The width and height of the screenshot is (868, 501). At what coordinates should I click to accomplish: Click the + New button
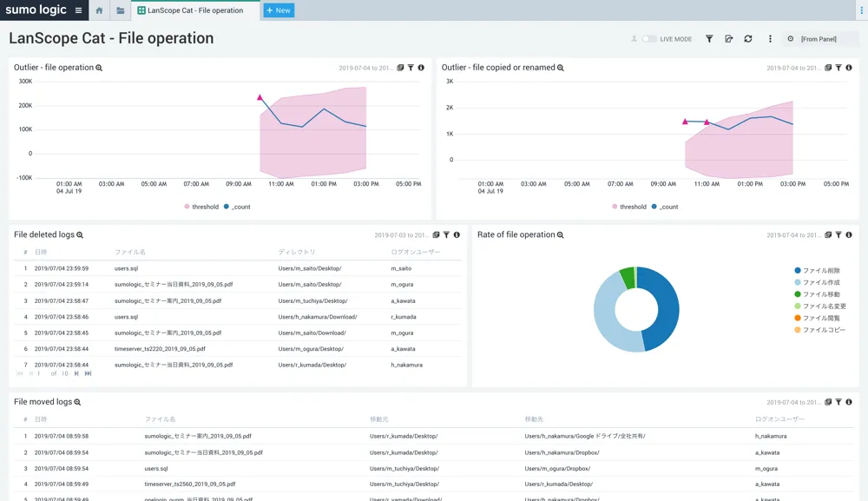(x=279, y=10)
